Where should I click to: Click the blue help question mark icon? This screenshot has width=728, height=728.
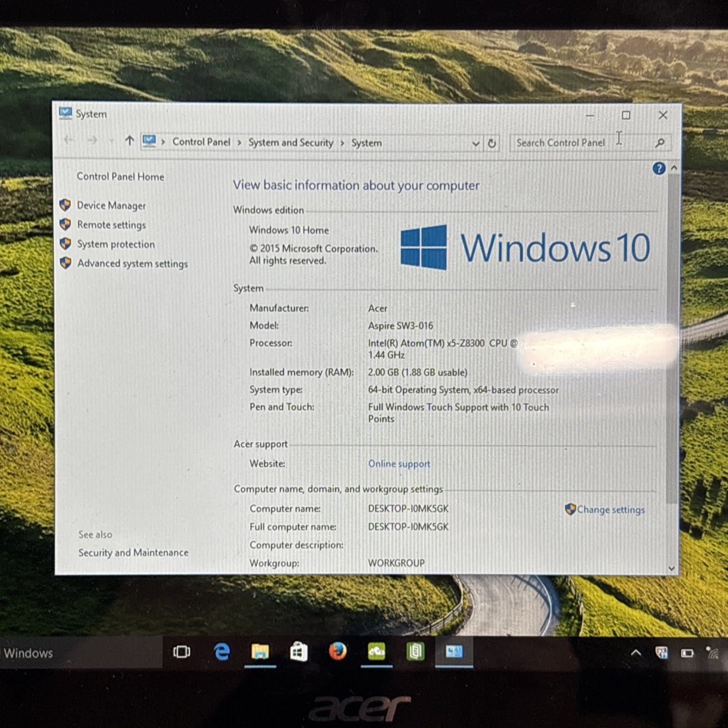coord(658,168)
